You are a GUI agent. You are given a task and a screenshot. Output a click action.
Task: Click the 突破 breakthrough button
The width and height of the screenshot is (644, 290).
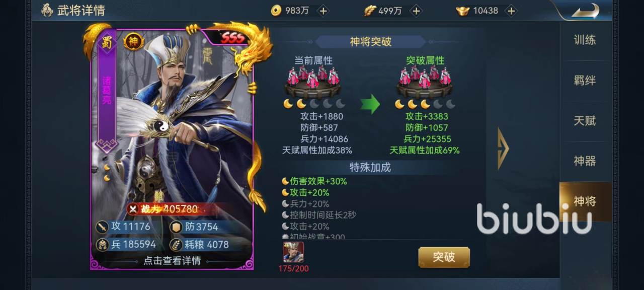(444, 257)
